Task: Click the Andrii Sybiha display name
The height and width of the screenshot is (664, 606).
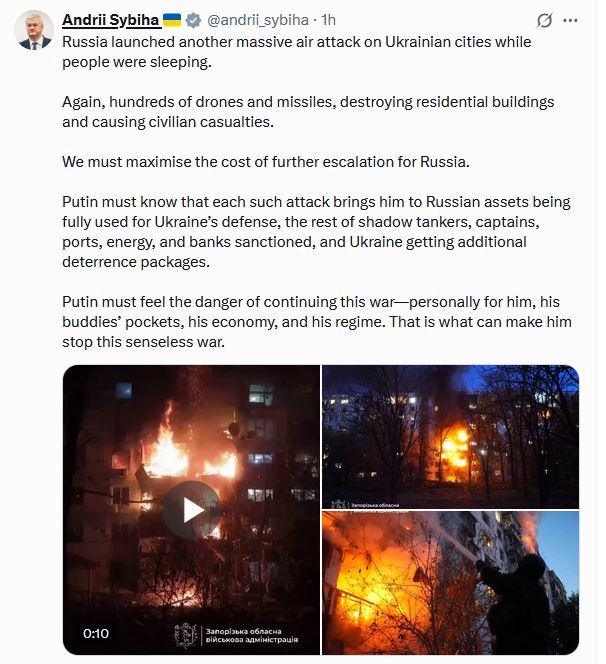Action: click(x=111, y=20)
